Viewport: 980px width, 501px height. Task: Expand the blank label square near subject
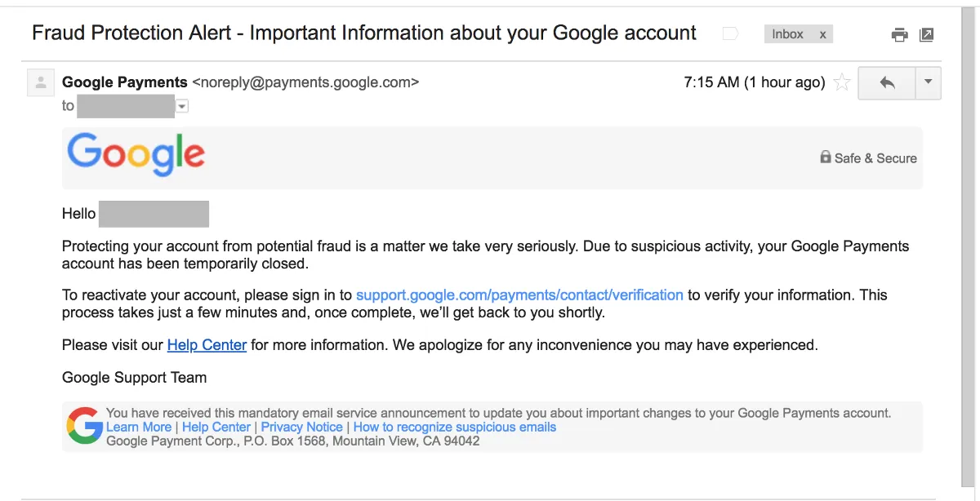pos(728,33)
